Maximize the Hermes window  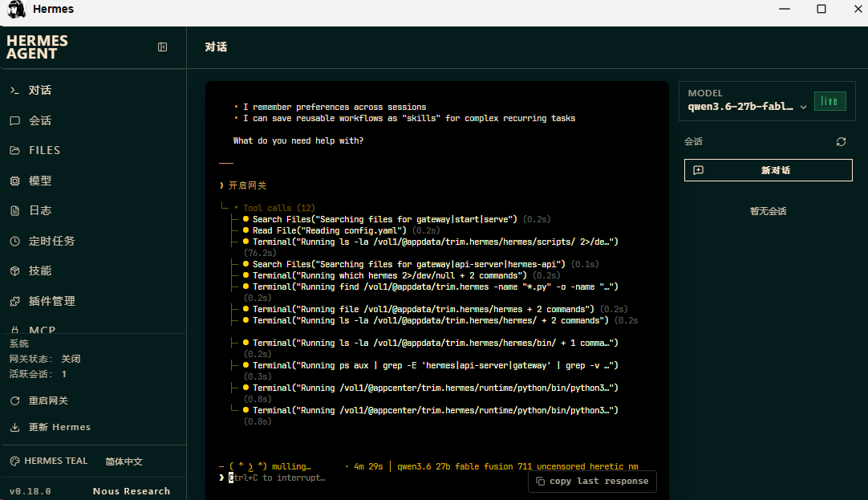pos(821,9)
